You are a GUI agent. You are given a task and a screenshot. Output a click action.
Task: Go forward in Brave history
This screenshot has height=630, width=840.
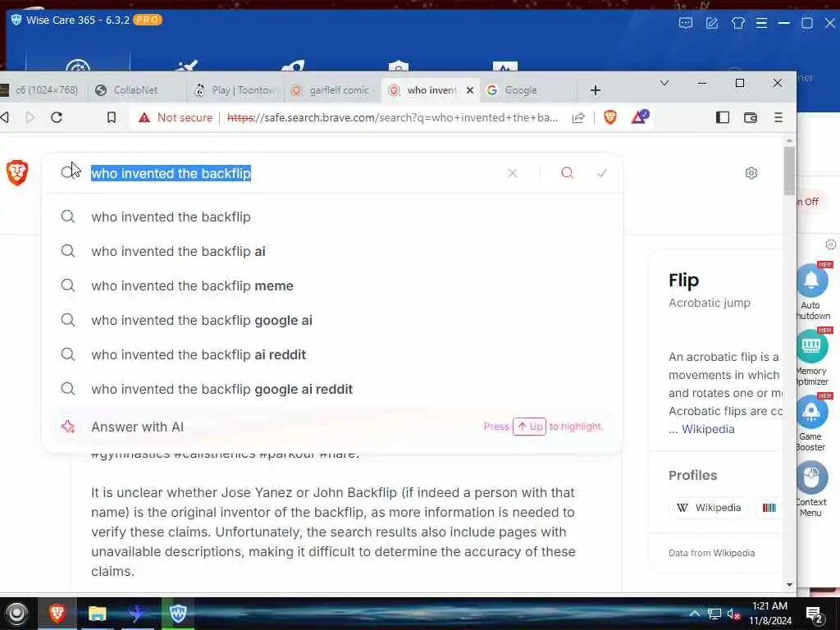click(30, 117)
